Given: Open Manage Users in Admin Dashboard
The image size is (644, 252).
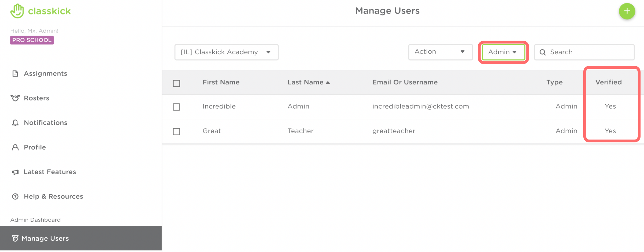Looking at the screenshot, I should click(45, 238).
